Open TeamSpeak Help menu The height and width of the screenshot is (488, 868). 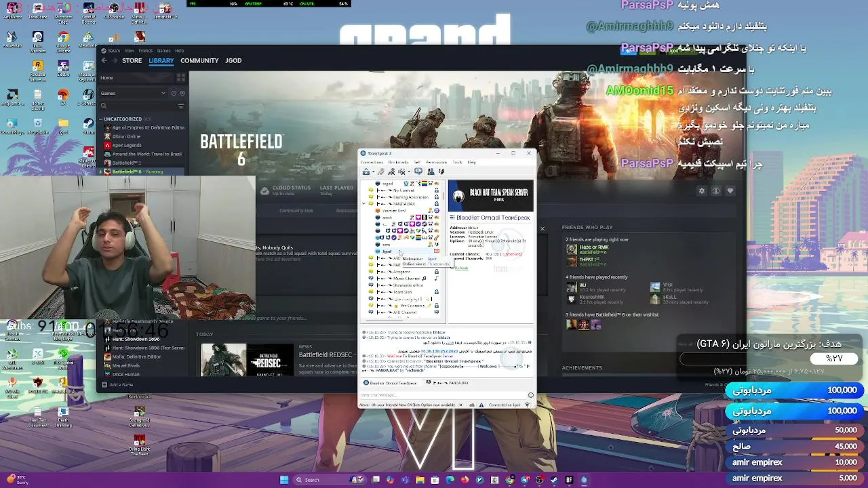(x=471, y=163)
